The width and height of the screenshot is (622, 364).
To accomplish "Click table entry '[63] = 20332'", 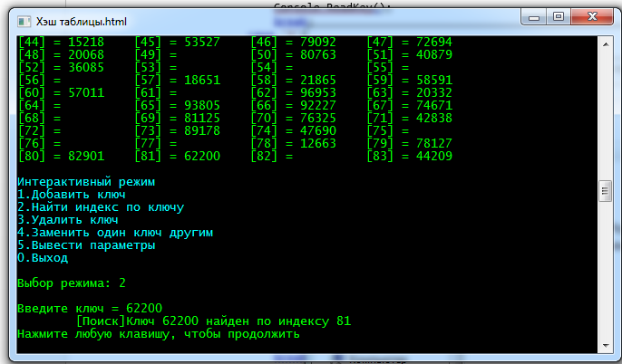I will coord(410,92).
